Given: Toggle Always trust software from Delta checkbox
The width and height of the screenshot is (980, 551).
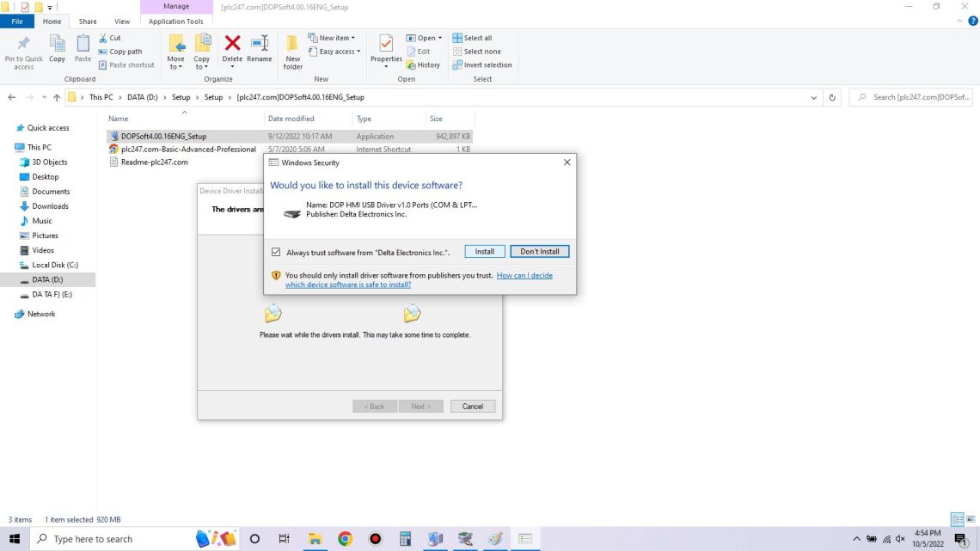Looking at the screenshot, I should click(276, 253).
